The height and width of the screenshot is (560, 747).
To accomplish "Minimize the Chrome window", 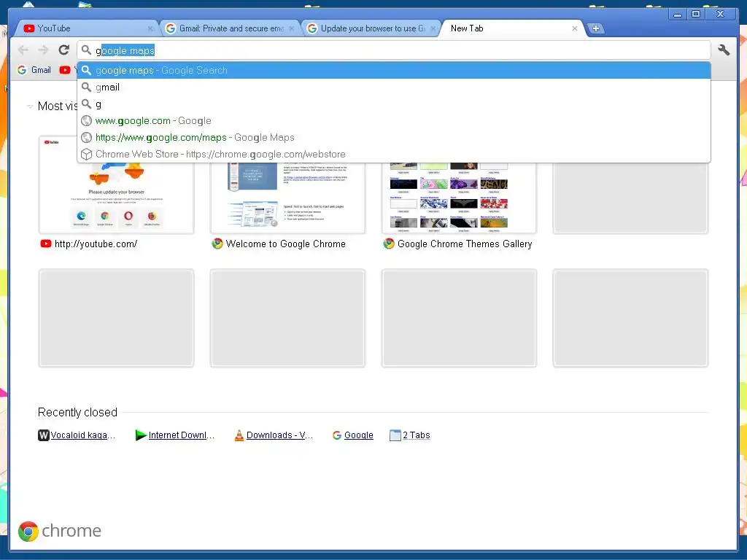I will 677,15.
